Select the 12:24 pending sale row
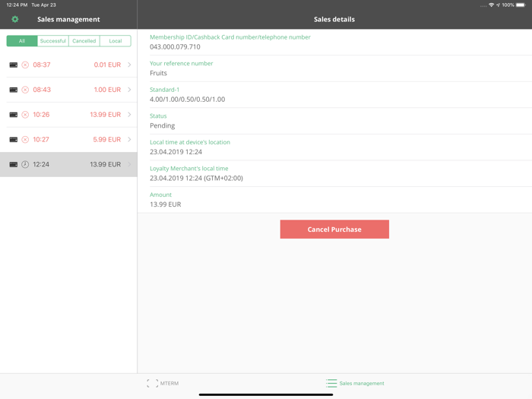The width and height of the screenshot is (532, 399). tap(68, 165)
